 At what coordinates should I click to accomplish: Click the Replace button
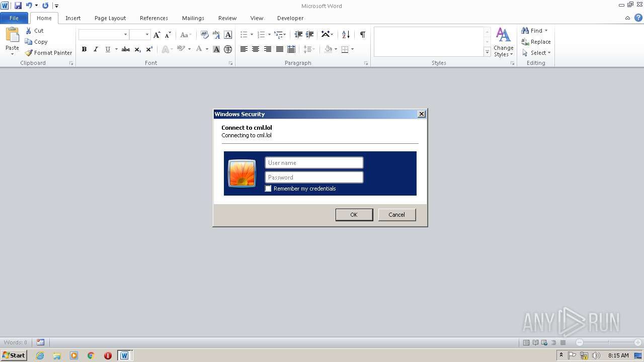pos(536,42)
